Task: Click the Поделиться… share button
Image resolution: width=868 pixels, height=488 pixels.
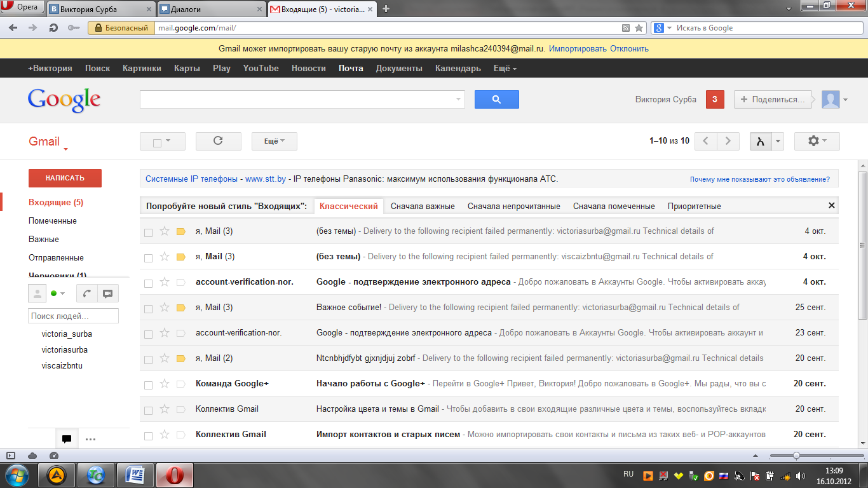Action: pos(773,99)
